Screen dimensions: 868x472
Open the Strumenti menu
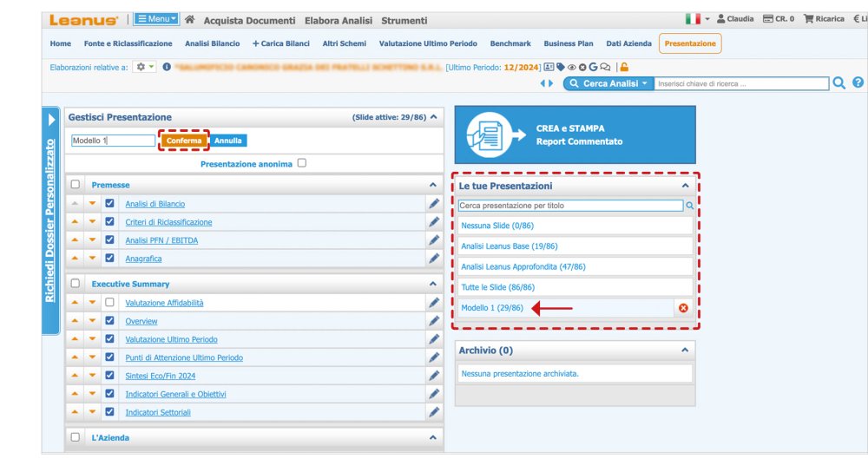[x=404, y=21]
